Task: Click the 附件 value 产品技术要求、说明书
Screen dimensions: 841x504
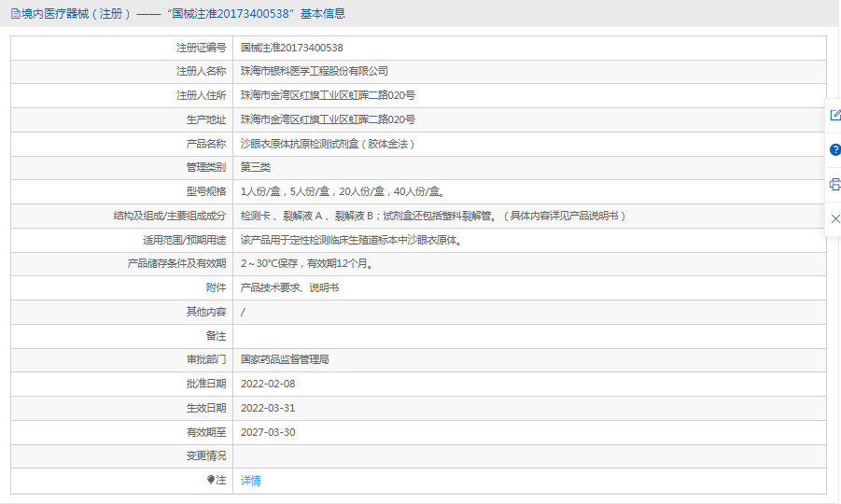Action: point(289,287)
